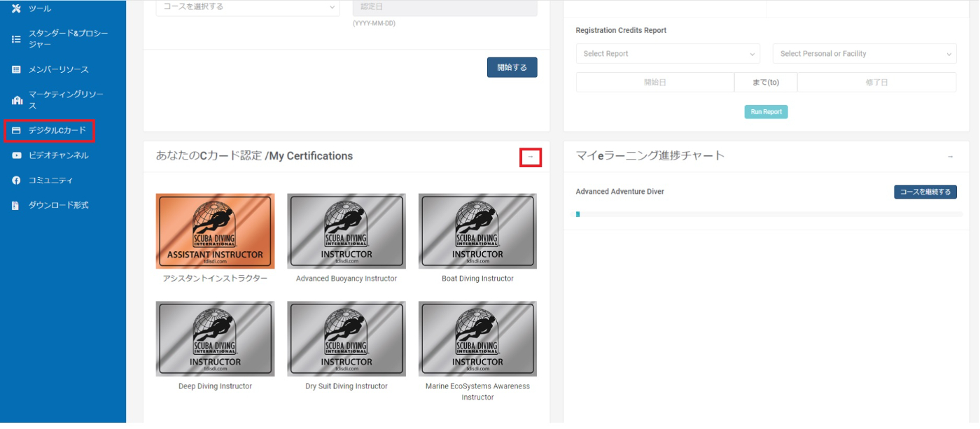
Task: Click arrow icon beside My Certifications heading
Action: click(530, 157)
